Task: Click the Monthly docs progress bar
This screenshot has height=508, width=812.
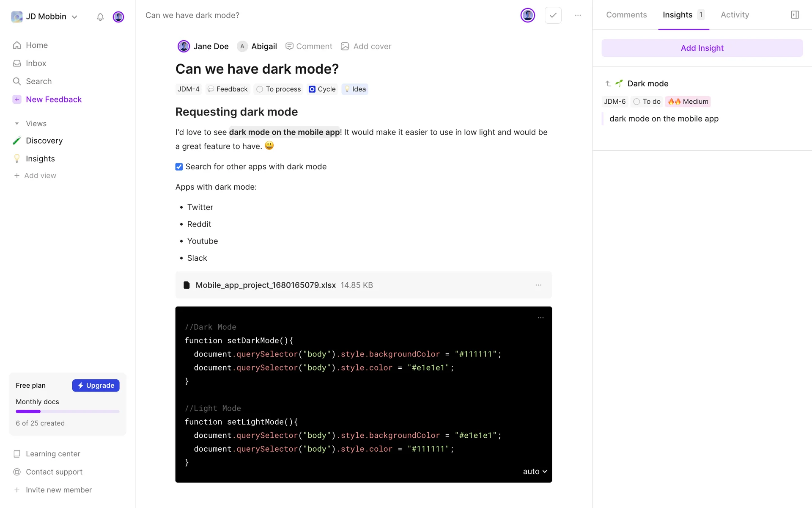Action: tap(68, 411)
